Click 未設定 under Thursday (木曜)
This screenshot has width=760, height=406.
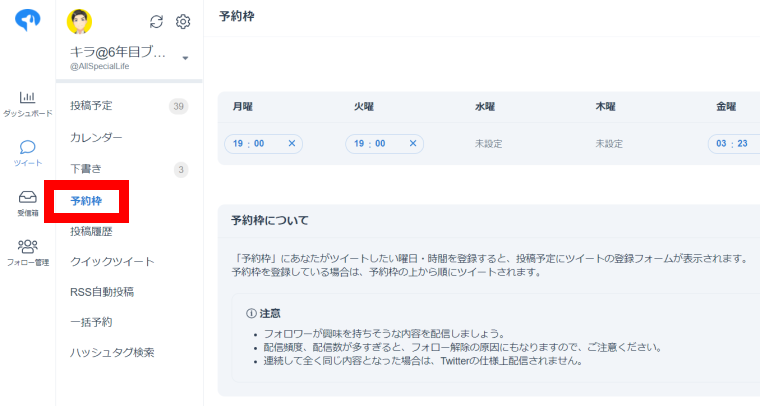[x=609, y=144]
